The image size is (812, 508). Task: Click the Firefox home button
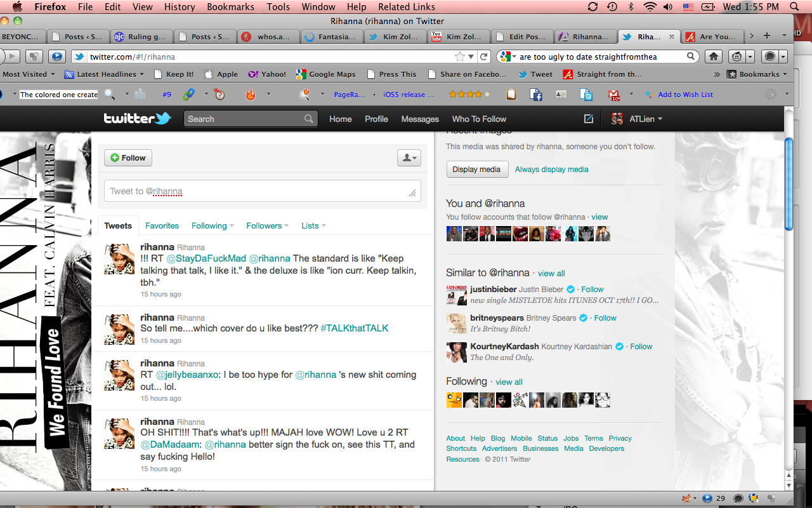click(x=714, y=57)
